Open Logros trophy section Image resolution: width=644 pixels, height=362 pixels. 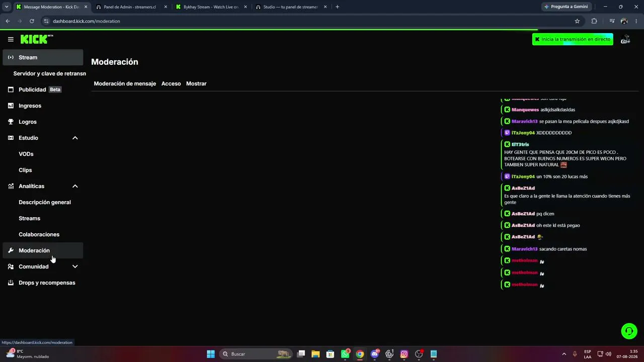point(43,122)
